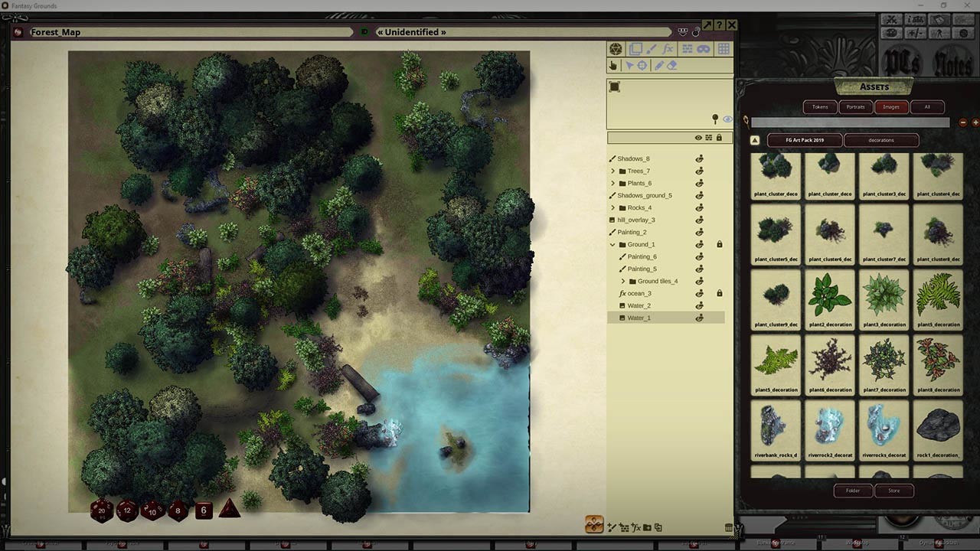Switch to the Tokens asset tab
Image resolution: width=980 pixels, height=551 pixels.
[819, 107]
